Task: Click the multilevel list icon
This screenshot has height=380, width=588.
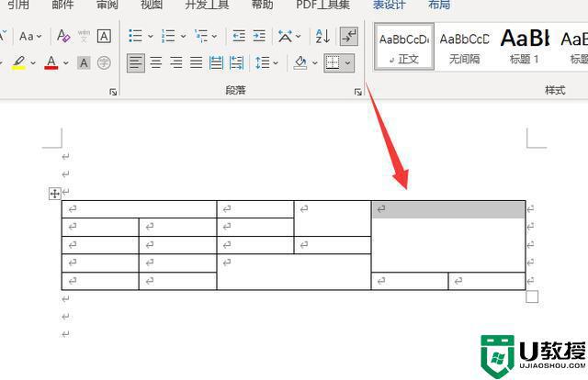Action: tap(201, 37)
